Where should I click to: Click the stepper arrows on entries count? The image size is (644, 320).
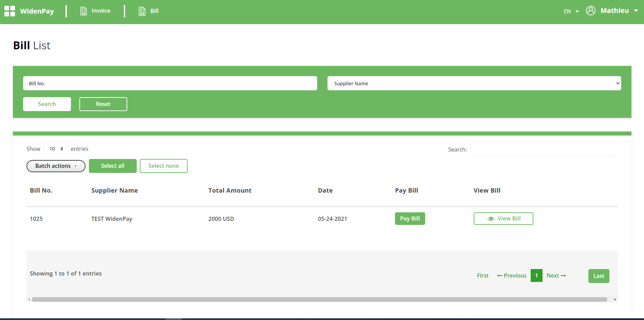[61, 149]
